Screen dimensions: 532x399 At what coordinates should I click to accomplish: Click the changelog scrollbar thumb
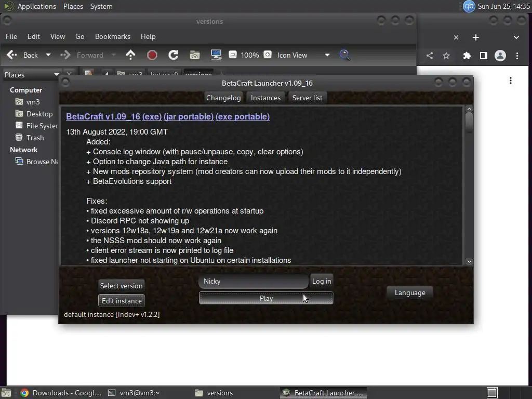coord(469,123)
